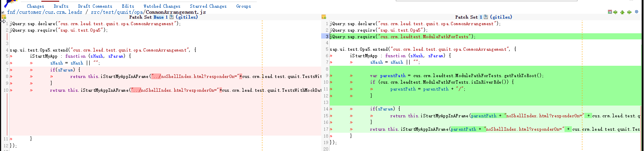The height and width of the screenshot is (151, 644).
Task: Click left pane line number 10
Action: tap(6, 90)
